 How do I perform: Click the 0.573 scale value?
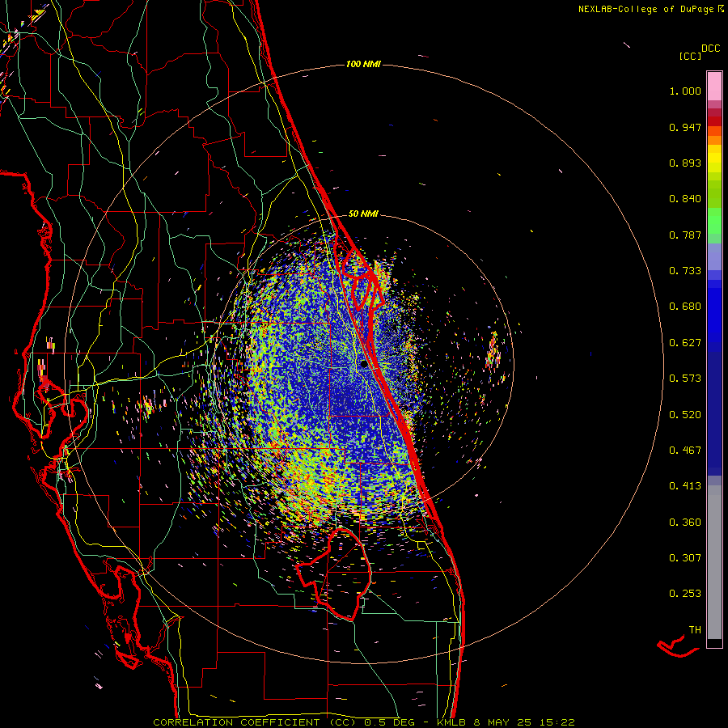685,379
